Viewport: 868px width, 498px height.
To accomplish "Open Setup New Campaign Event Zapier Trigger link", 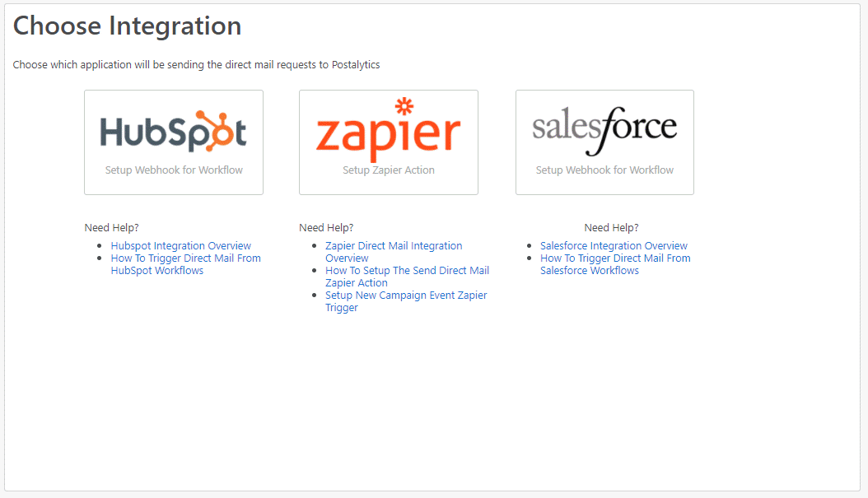I will (x=406, y=301).
